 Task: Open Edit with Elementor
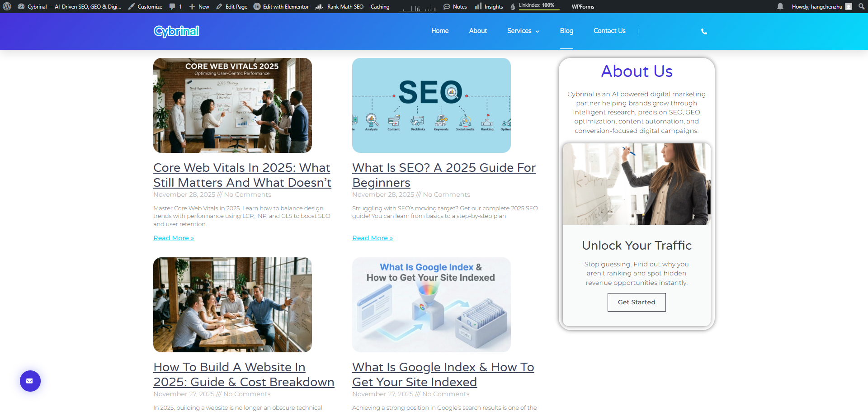[281, 6]
